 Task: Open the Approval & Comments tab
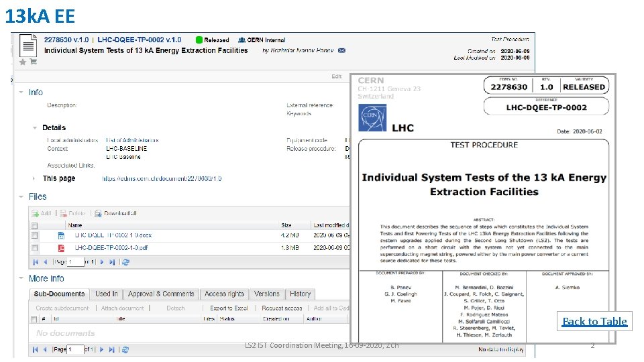pos(161,294)
